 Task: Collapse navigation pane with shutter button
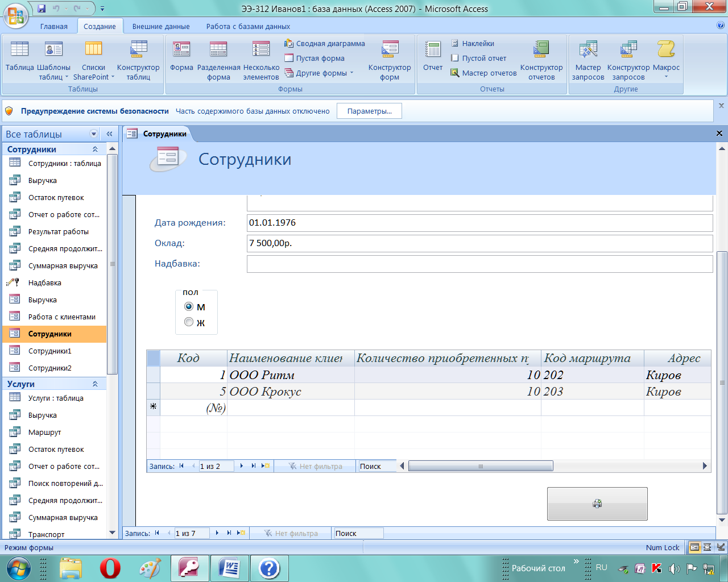pyautogui.click(x=109, y=134)
